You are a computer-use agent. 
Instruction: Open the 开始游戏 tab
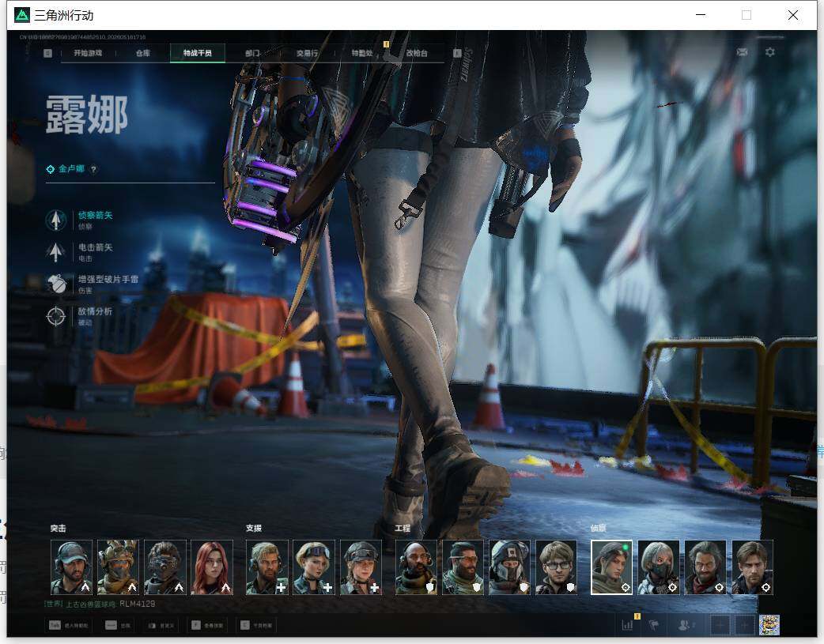coord(88,53)
